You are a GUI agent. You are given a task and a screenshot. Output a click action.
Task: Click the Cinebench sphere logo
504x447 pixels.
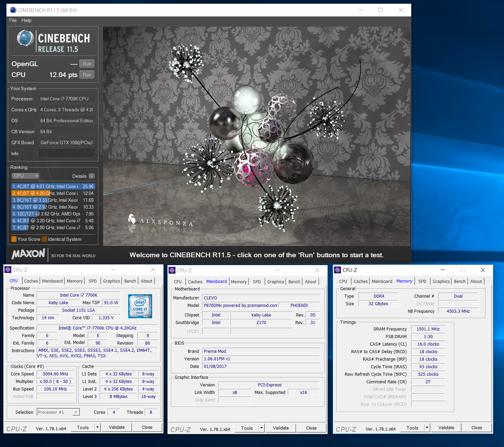click(25, 38)
